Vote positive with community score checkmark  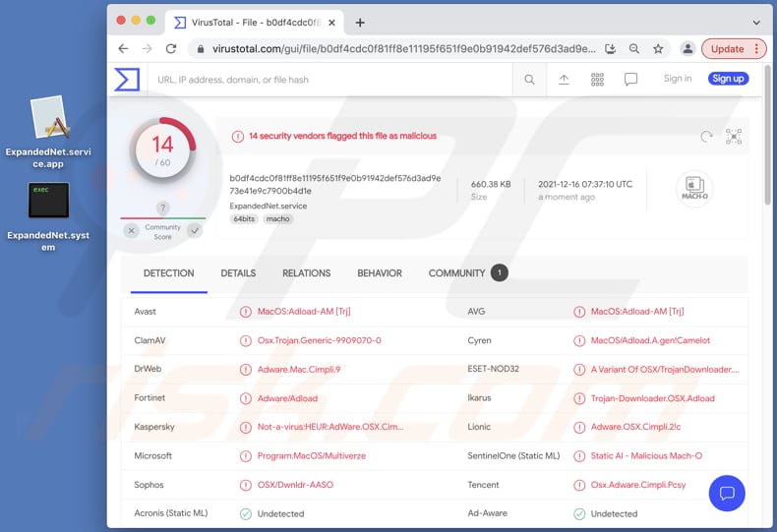point(195,230)
